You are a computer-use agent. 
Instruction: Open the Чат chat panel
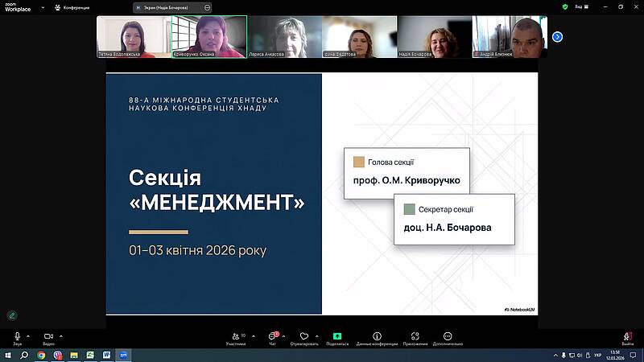(272, 338)
